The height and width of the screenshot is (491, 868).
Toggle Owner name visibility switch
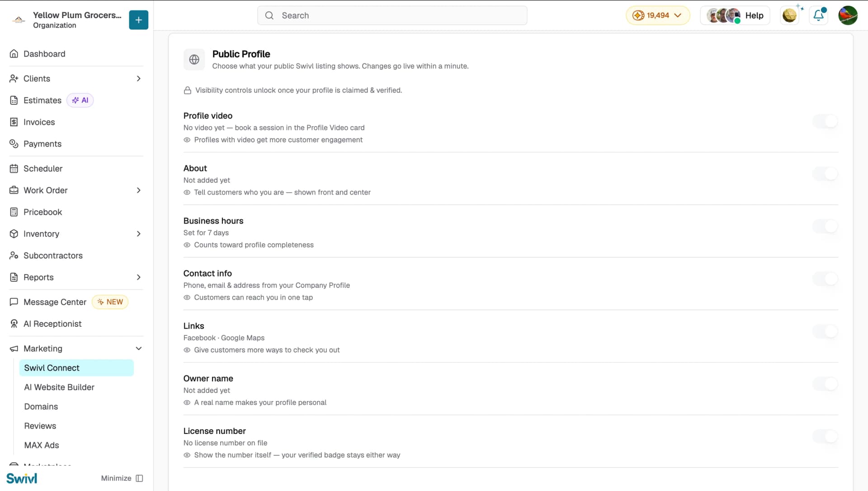click(825, 384)
